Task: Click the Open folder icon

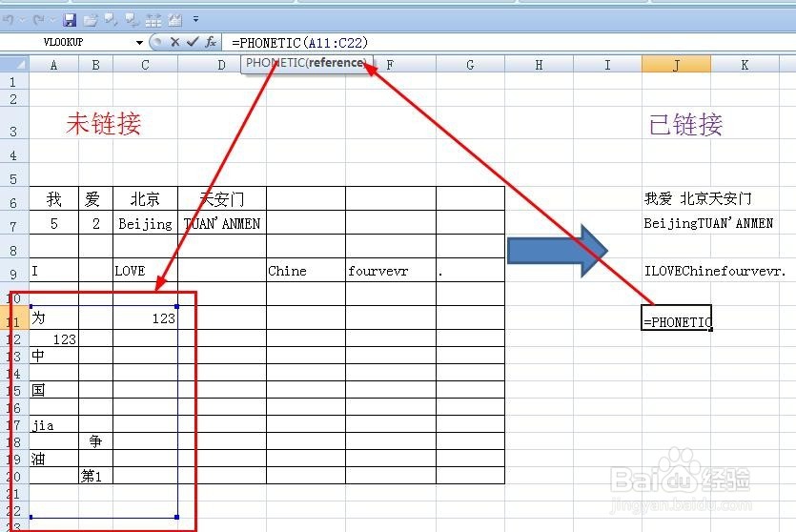Action: pos(91,20)
